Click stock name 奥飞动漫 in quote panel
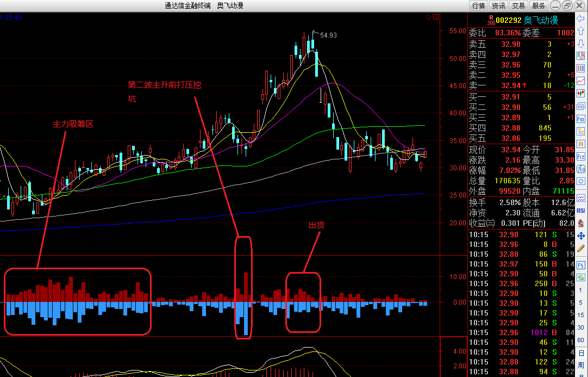The height and width of the screenshot is (377, 588). pyautogui.click(x=541, y=20)
